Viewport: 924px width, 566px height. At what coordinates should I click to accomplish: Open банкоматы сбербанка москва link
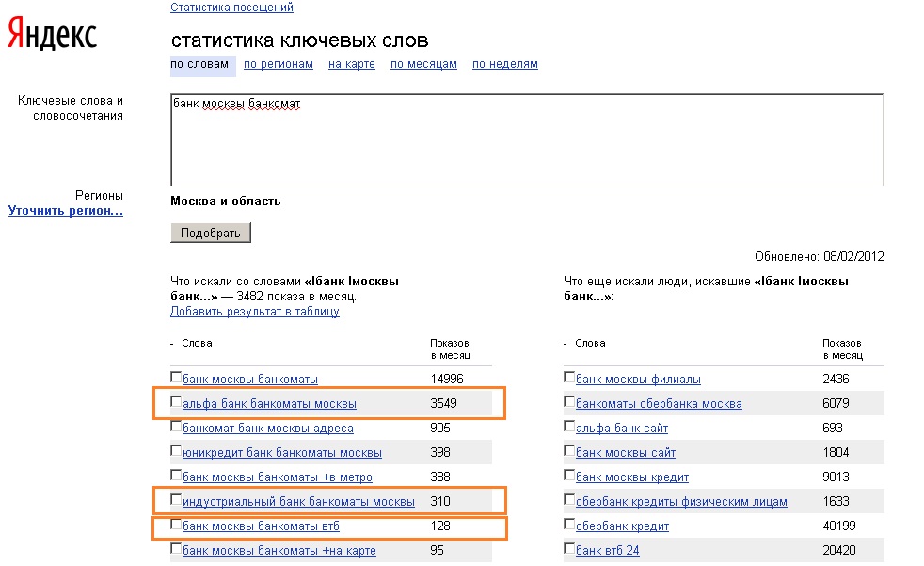click(x=659, y=404)
